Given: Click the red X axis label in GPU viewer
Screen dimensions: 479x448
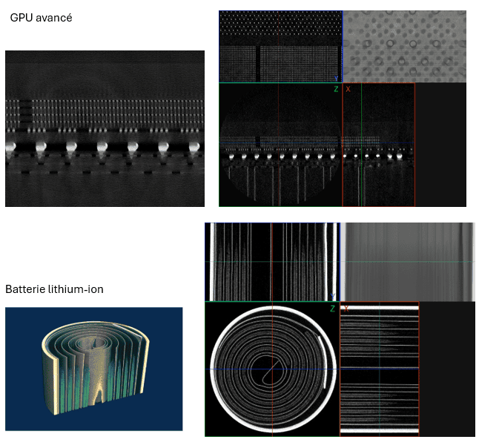Looking at the screenshot, I should pyautogui.click(x=348, y=89).
